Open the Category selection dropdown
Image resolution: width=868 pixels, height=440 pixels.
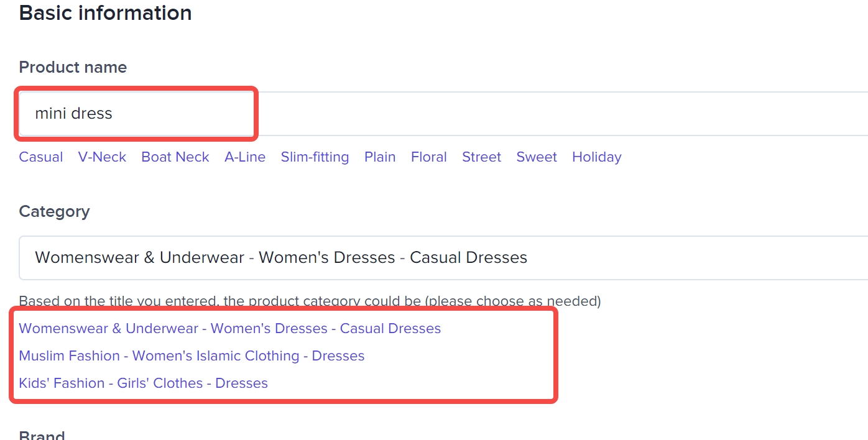pos(435,258)
